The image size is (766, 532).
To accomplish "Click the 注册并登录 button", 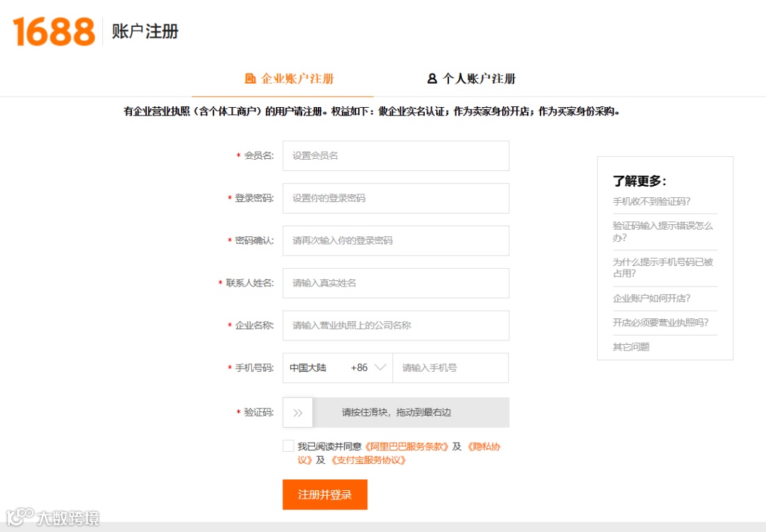I will (325, 495).
